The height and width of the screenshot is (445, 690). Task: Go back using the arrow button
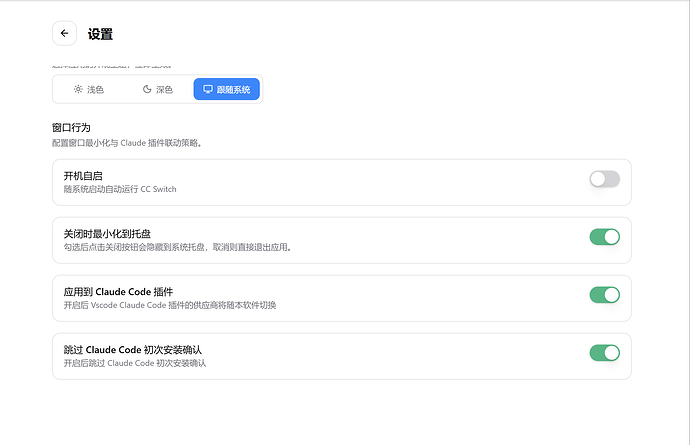[64, 33]
